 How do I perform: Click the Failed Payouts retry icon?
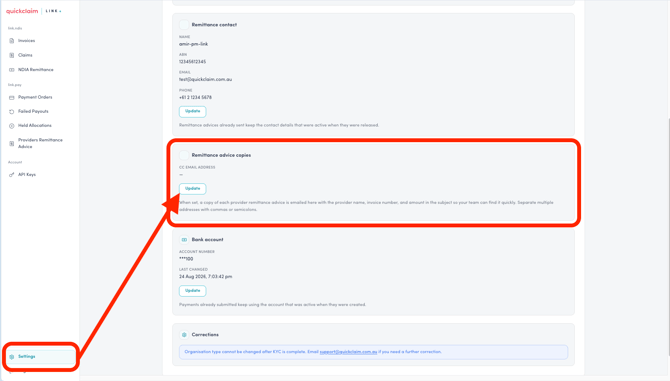pos(12,111)
